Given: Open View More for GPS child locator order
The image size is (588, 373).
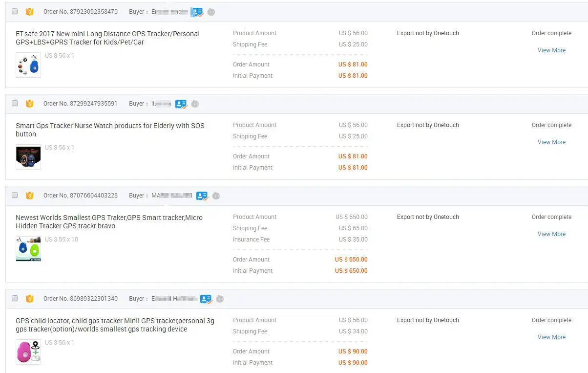Looking at the screenshot, I should (551, 337).
